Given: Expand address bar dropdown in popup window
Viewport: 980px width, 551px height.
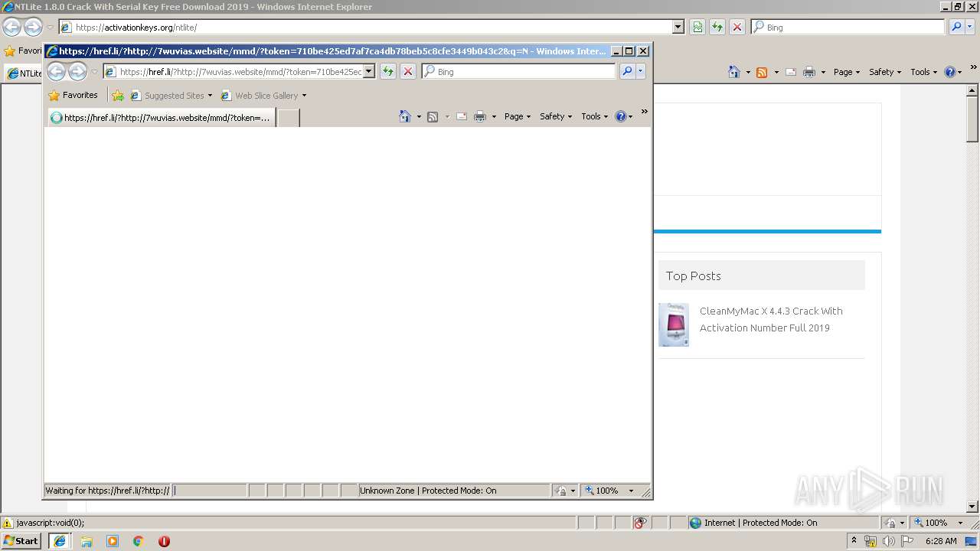Looking at the screenshot, I should tap(369, 71).
